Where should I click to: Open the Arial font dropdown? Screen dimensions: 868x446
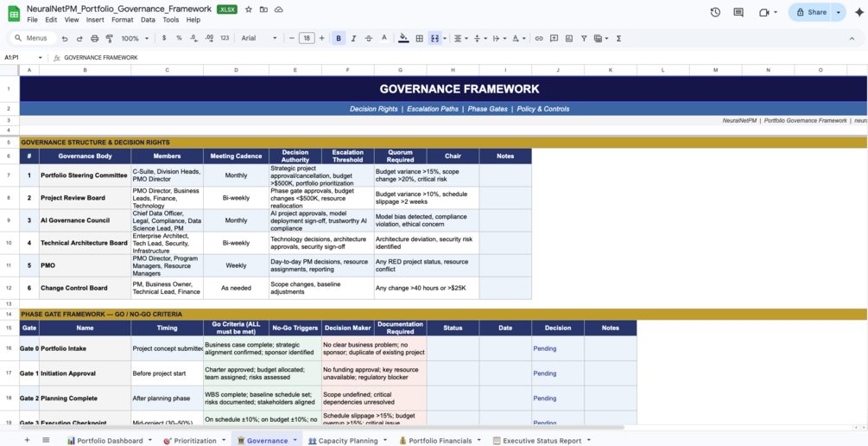coord(259,39)
